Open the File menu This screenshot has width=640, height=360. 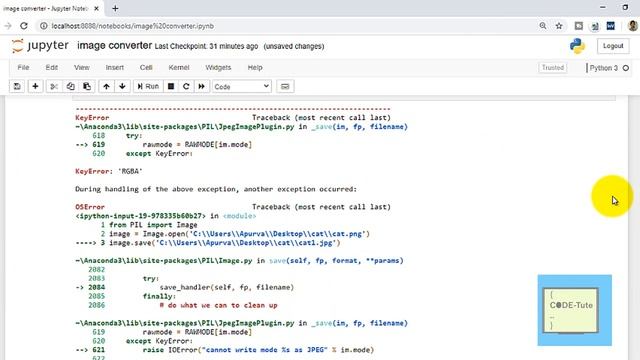point(23,68)
